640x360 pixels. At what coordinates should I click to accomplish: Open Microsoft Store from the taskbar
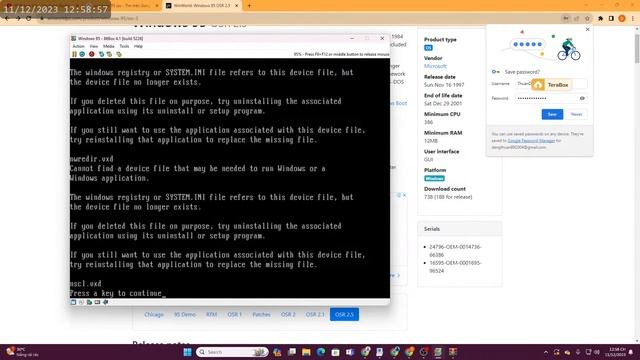[x=336, y=352]
